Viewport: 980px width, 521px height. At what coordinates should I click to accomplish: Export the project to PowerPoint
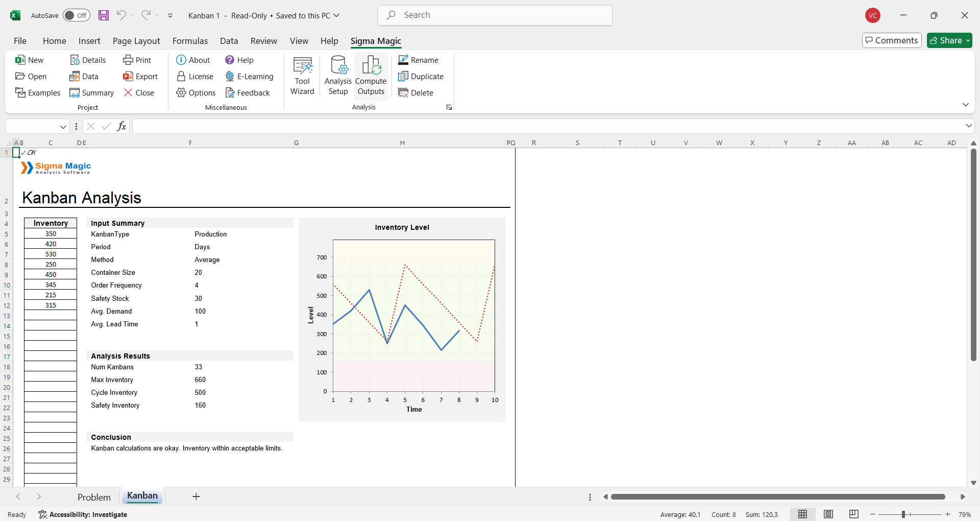(x=140, y=77)
